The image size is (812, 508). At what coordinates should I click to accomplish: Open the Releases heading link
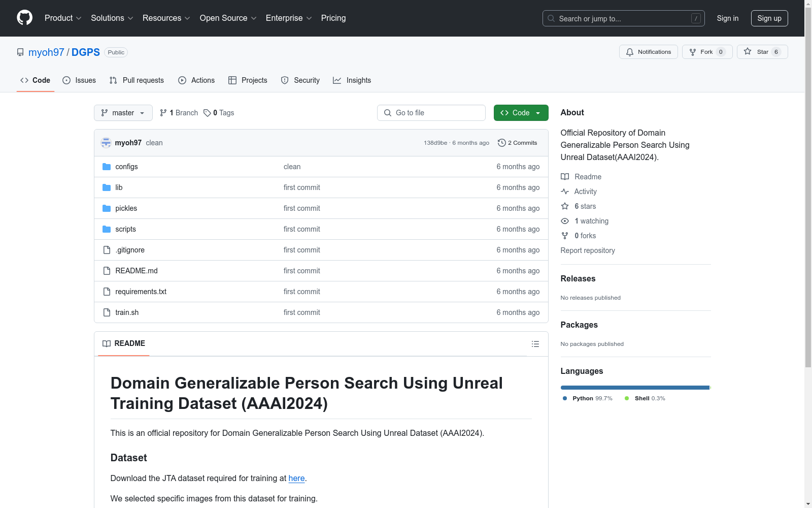pyautogui.click(x=578, y=278)
